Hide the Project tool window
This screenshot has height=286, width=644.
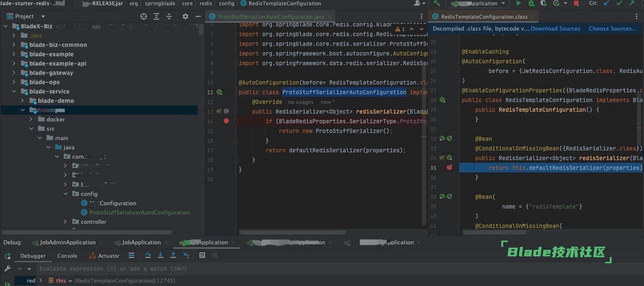click(198, 16)
